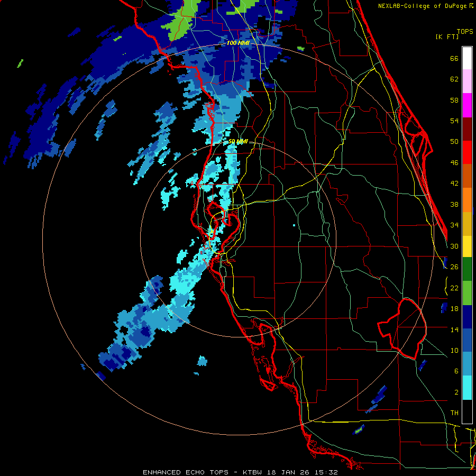Image resolution: width=476 pixels, height=476 pixels.
Task: Click the [K FT] units label
Action: click(x=447, y=36)
